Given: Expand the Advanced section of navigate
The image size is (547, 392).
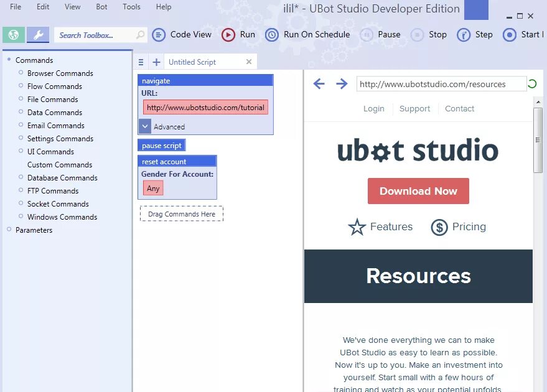Looking at the screenshot, I should 145,126.
